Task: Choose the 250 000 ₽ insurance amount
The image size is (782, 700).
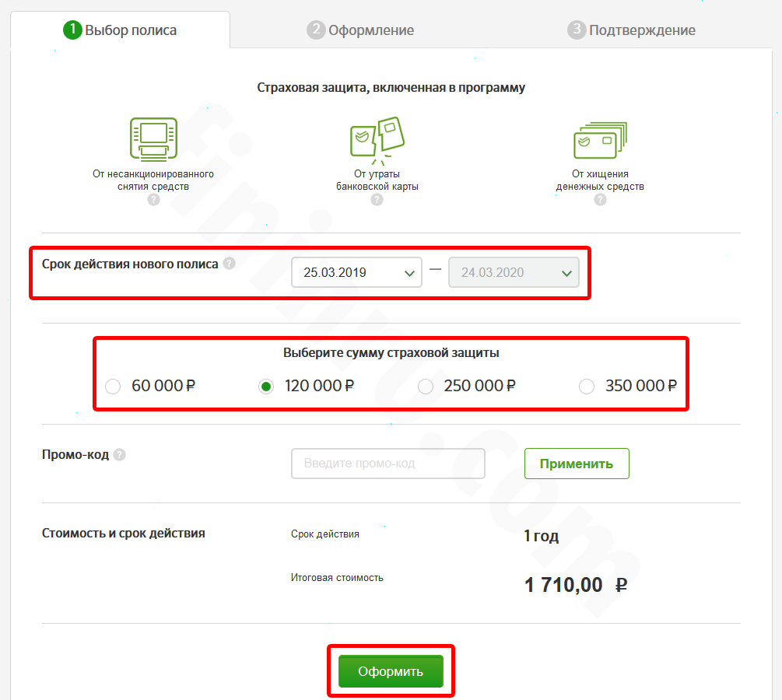Action: coord(426,387)
